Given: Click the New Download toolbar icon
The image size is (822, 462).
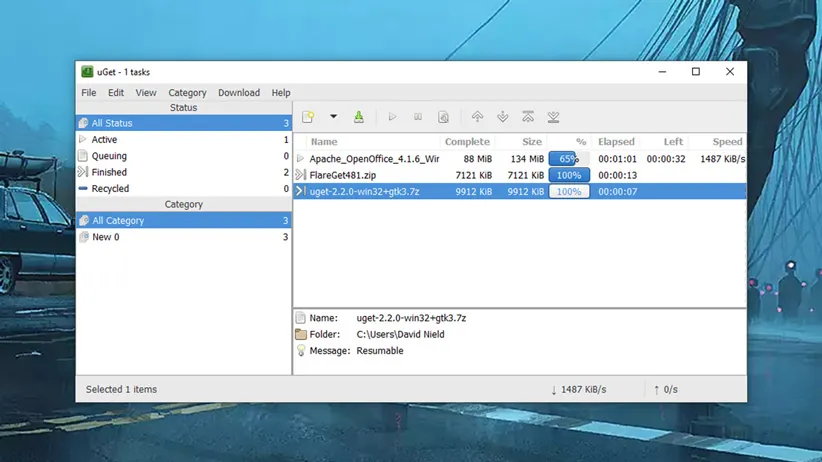Looking at the screenshot, I should click(x=308, y=117).
